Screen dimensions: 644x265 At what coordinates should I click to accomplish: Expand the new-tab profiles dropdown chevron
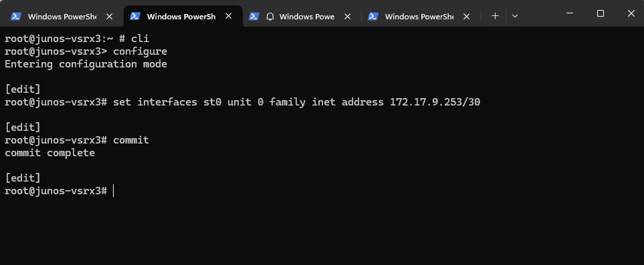coord(515,16)
